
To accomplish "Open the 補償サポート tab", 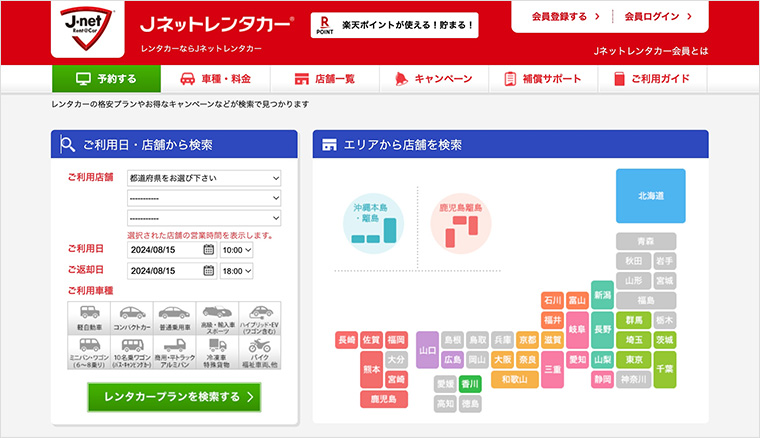I will pyautogui.click(x=543, y=78).
